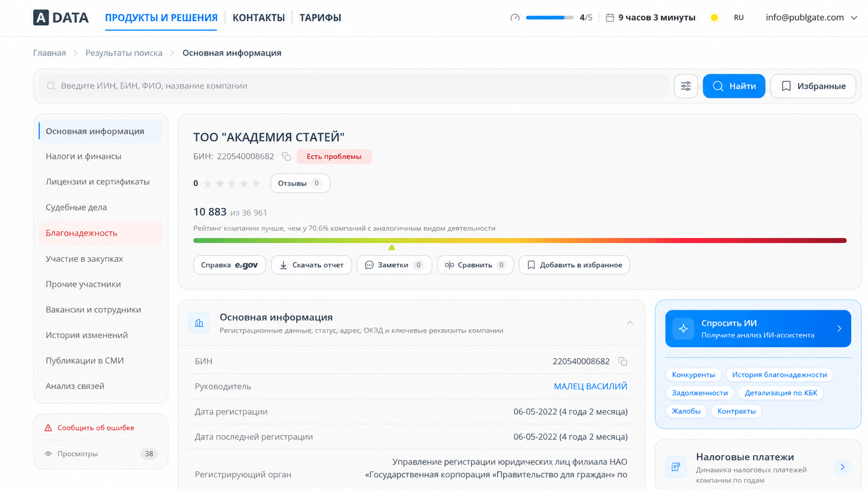Open the info@publgate.com account dropdown
Image resolution: width=868 pixels, height=489 pixels.
811,18
